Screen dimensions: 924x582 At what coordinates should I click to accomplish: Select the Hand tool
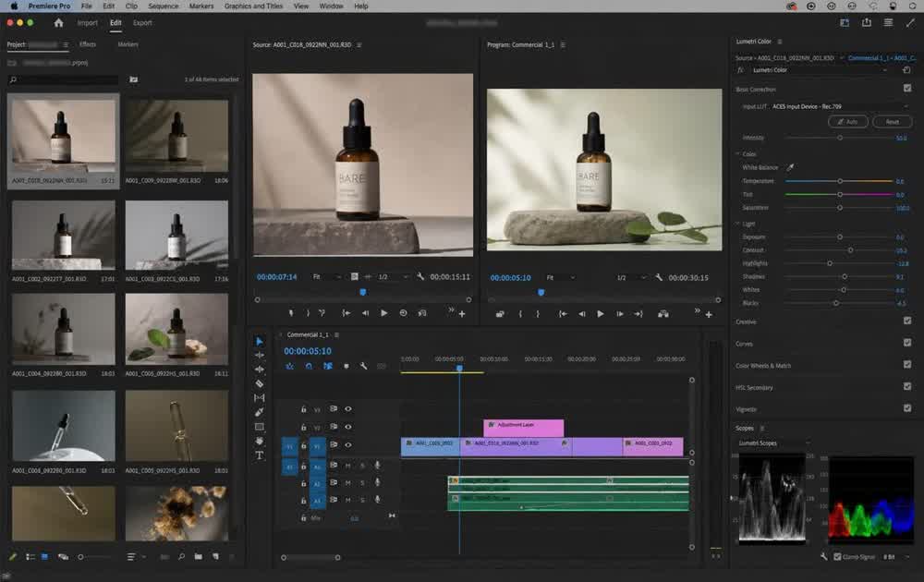(x=260, y=441)
